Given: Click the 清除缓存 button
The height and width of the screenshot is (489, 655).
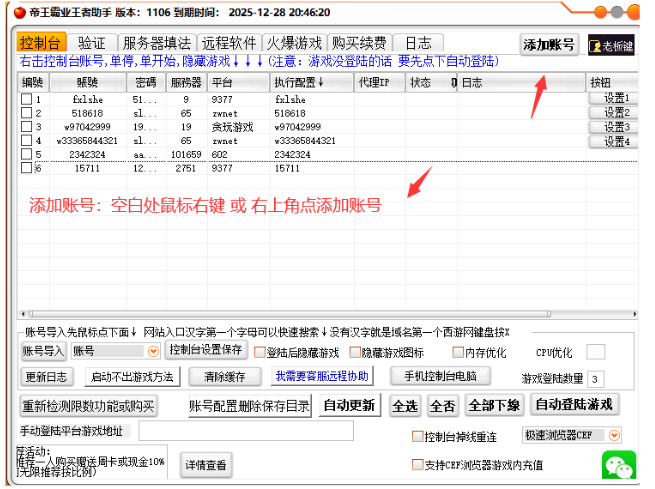Looking at the screenshot, I should 225,377.
